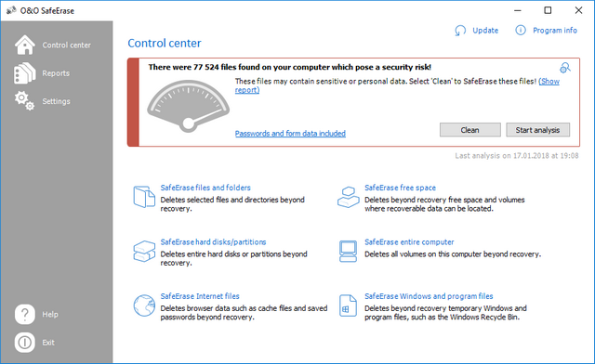This screenshot has height=364, width=595.
Task: Select Control center in the sidebar
Action: click(x=66, y=45)
